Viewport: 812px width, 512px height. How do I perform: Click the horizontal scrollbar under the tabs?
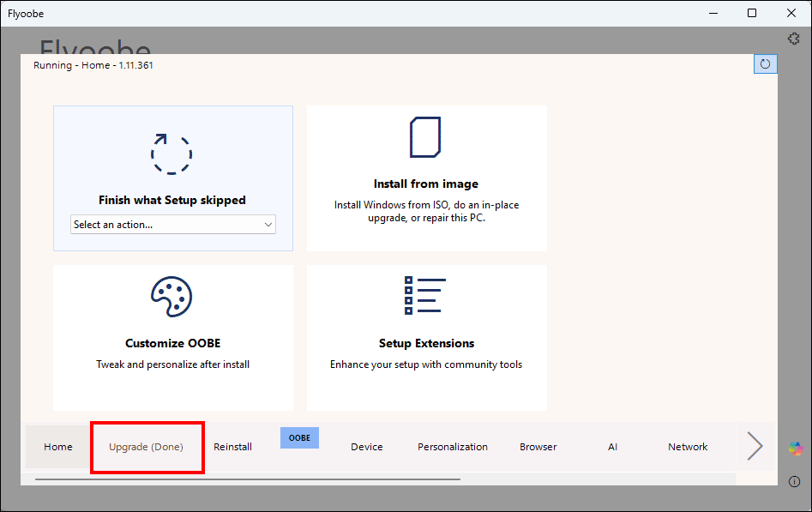tap(248, 479)
